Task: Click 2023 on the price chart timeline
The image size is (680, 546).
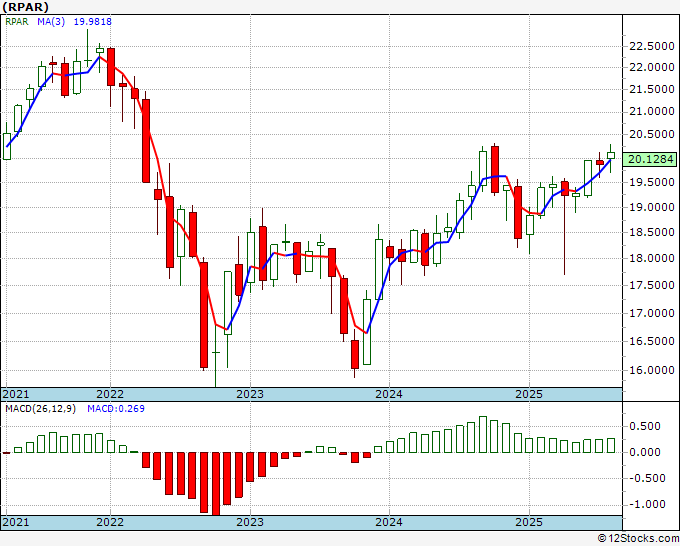Action: coord(250,394)
